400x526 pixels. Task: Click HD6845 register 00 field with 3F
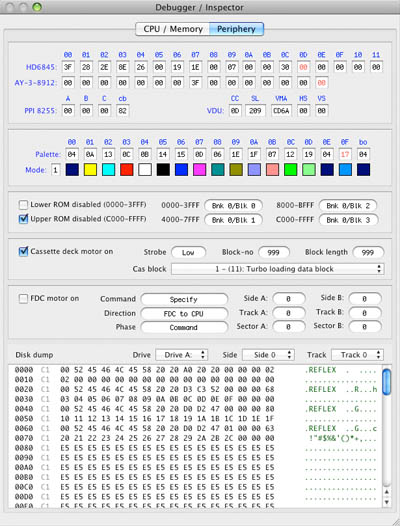click(68, 67)
